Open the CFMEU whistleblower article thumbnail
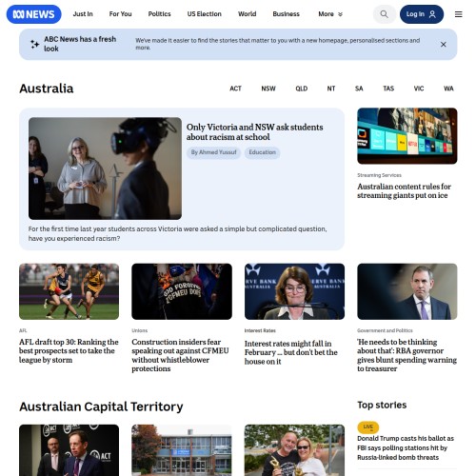The height and width of the screenshot is (476, 476). pos(182,291)
